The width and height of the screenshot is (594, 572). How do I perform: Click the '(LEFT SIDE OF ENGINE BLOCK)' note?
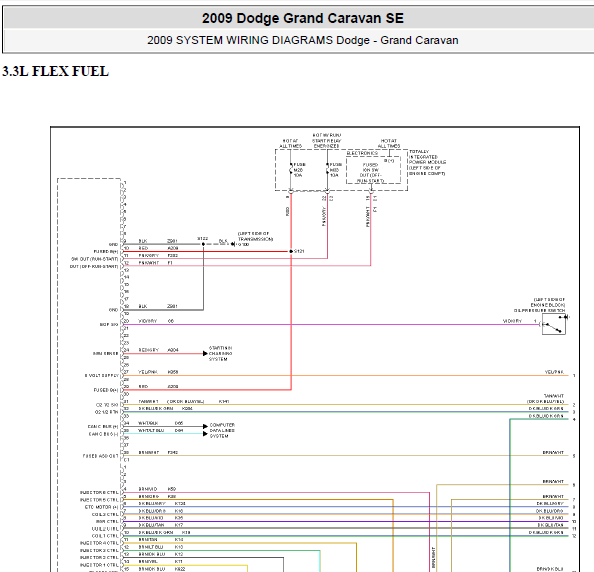point(549,302)
